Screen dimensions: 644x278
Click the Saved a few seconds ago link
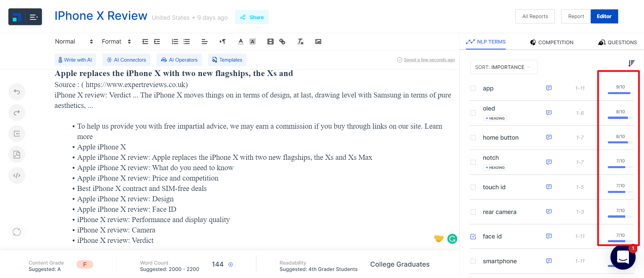pos(429,60)
